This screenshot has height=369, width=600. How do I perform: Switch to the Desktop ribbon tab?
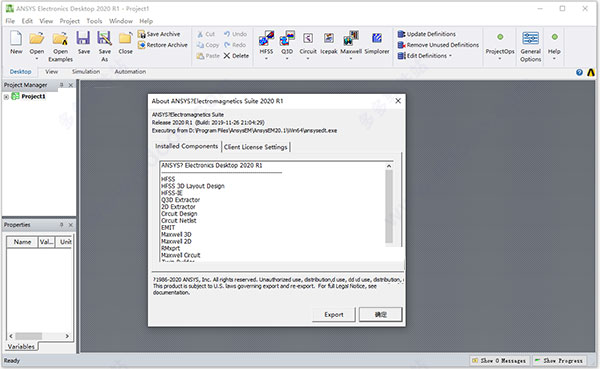(x=20, y=72)
